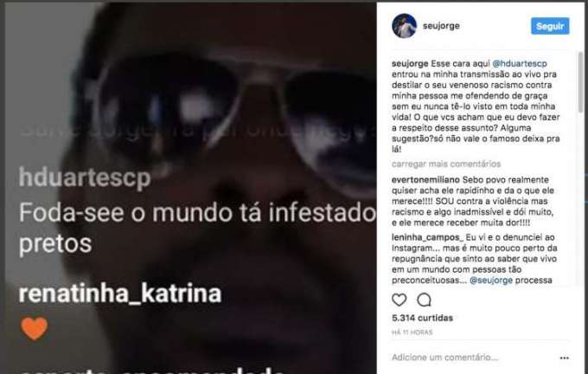The height and width of the screenshot is (374, 588).
Task: Click the 5.314 curtidas likes count
Action: tap(422, 318)
